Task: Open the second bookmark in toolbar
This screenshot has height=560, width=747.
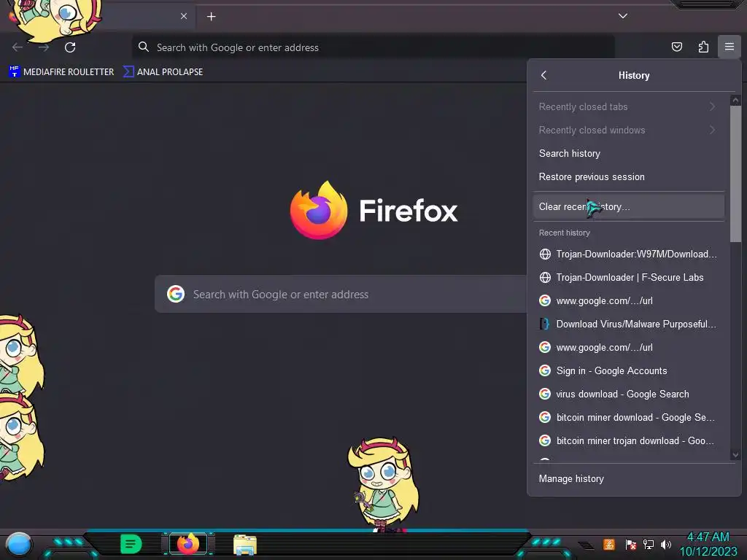Action: click(x=163, y=72)
